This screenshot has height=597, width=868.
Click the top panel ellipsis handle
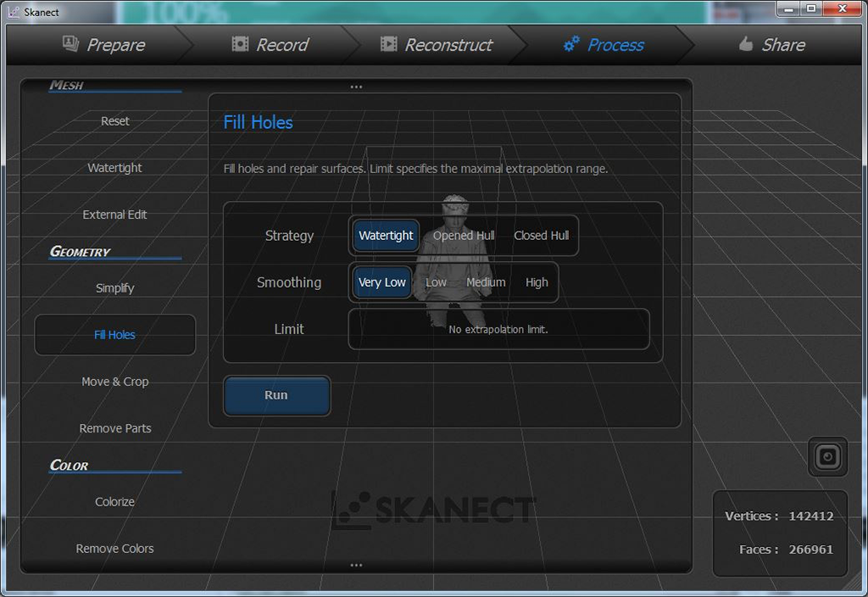356,87
